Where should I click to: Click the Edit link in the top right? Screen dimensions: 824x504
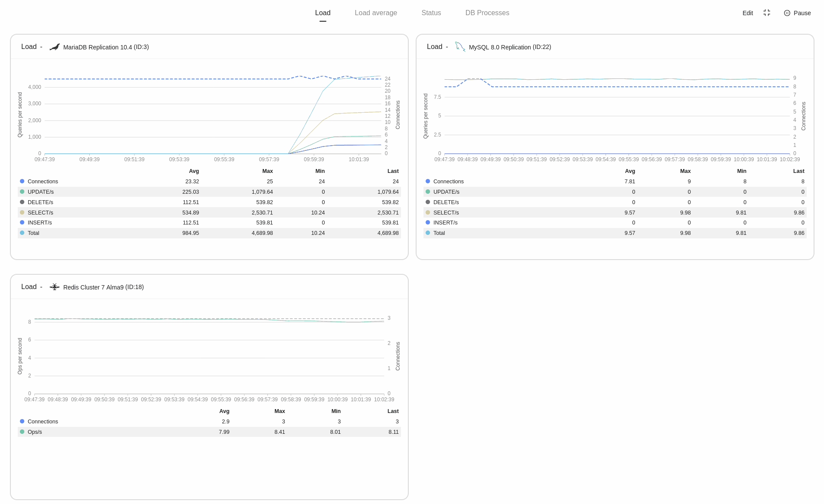tap(747, 13)
